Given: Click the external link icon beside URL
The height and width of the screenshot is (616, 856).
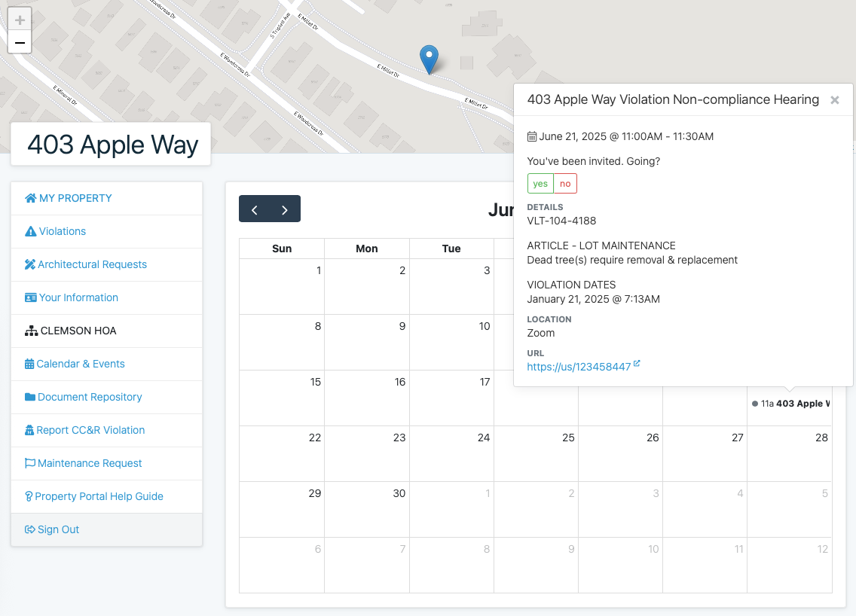Looking at the screenshot, I should [x=637, y=364].
